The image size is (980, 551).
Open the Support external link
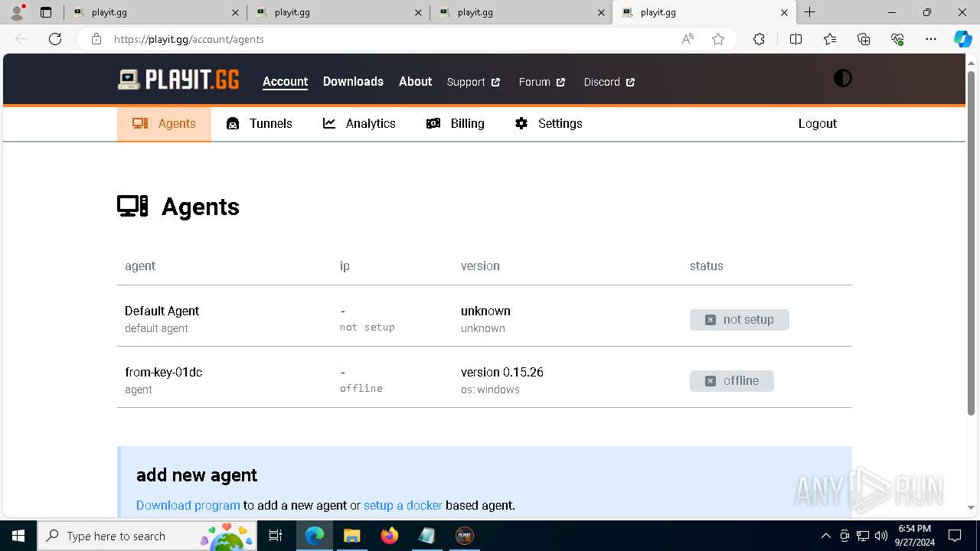click(x=473, y=82)
